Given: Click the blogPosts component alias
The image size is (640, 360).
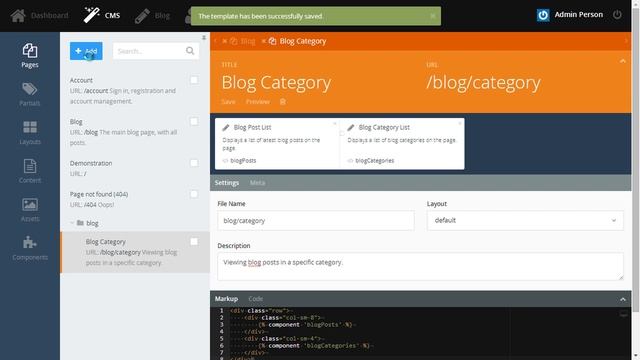Looking at the screenshot, I should [x=243, y=161].
